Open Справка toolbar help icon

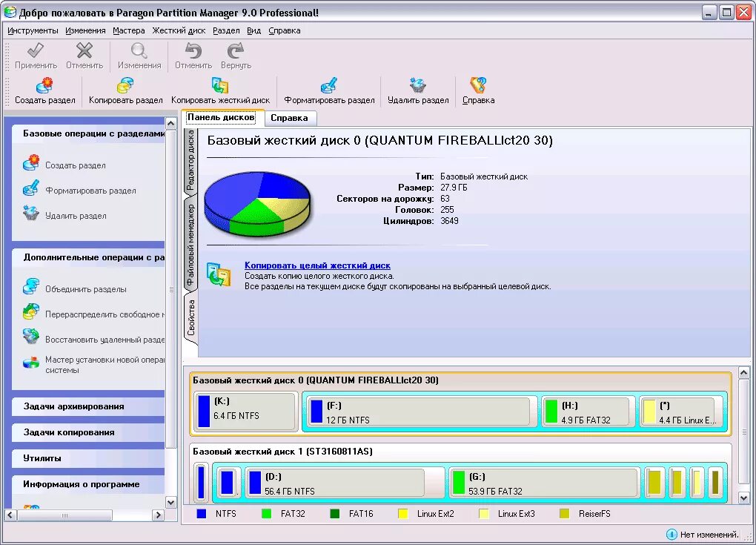[478, 86]
